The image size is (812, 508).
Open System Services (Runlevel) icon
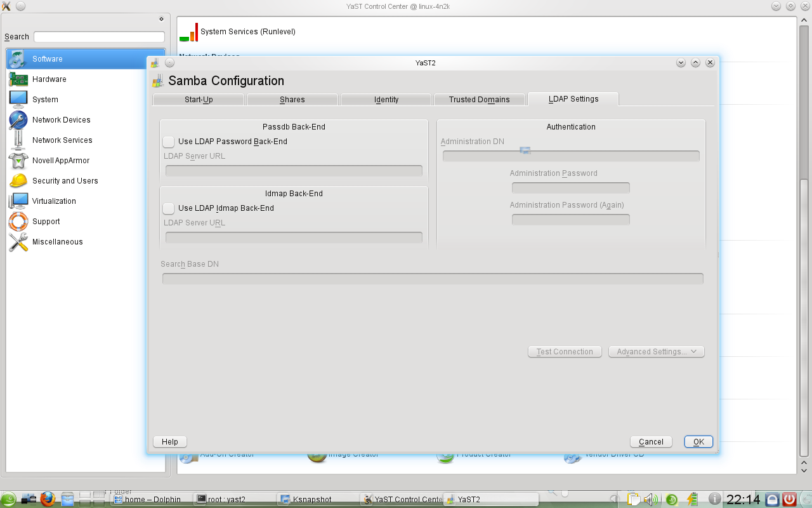click(x=188, y=32)
